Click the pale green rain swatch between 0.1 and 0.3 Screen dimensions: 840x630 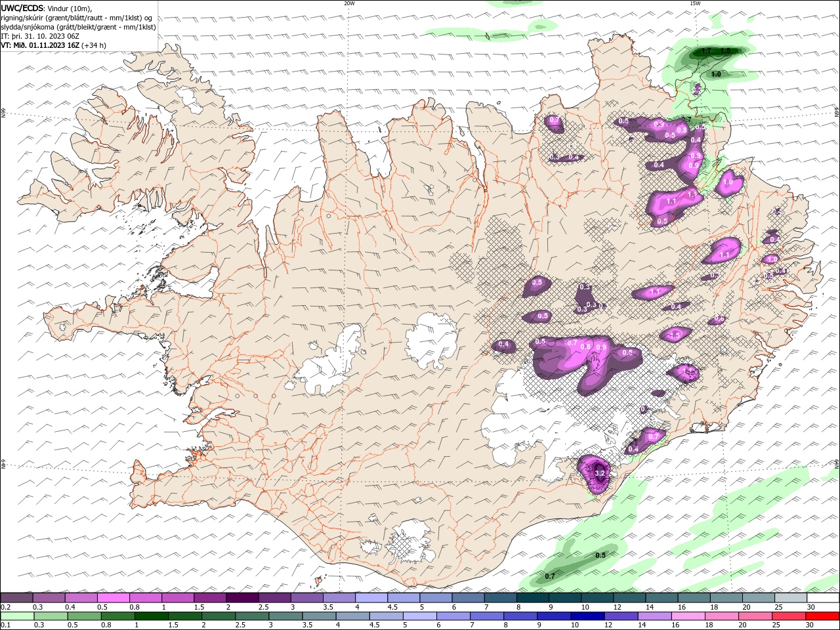(x=17, y=616)
